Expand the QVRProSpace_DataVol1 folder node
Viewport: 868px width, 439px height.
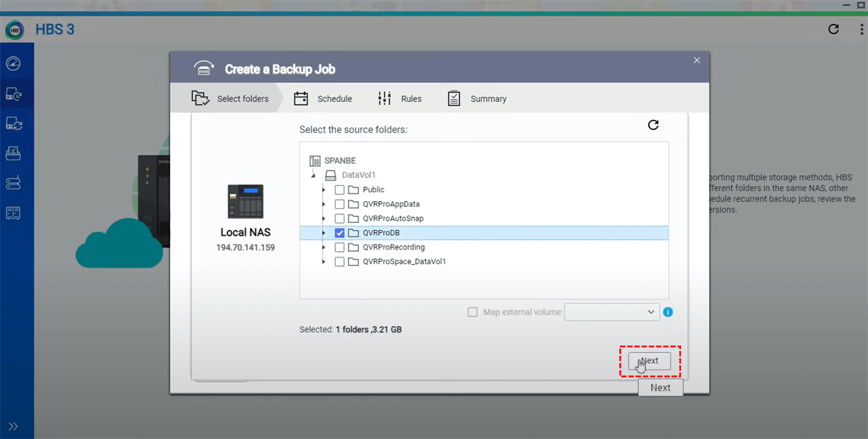[x=324, y=262]
